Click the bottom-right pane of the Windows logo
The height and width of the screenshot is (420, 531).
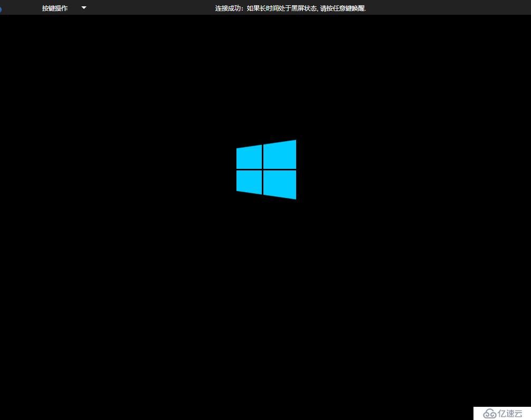tap(280, 184)
